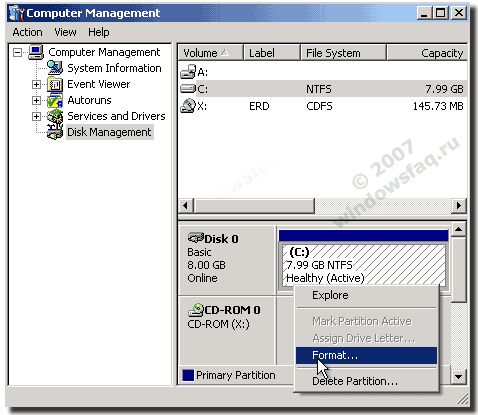
Task: Click the Disk 0 drive icon
Action: point(196,238)
